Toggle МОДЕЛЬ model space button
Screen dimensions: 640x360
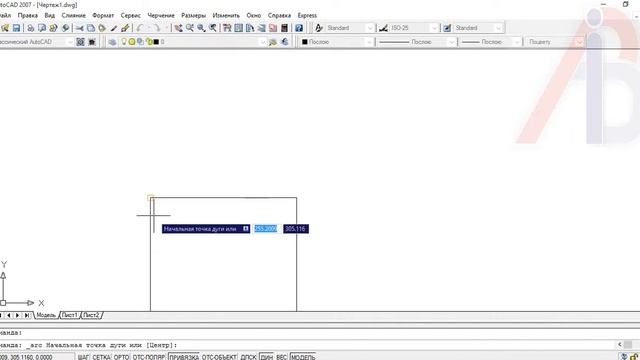click(303, 357)
